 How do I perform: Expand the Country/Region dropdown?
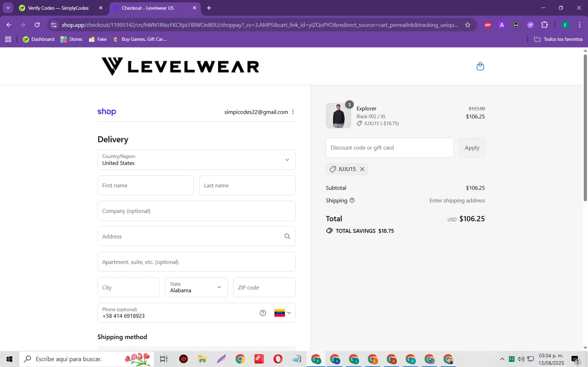(x=196, y=160)
